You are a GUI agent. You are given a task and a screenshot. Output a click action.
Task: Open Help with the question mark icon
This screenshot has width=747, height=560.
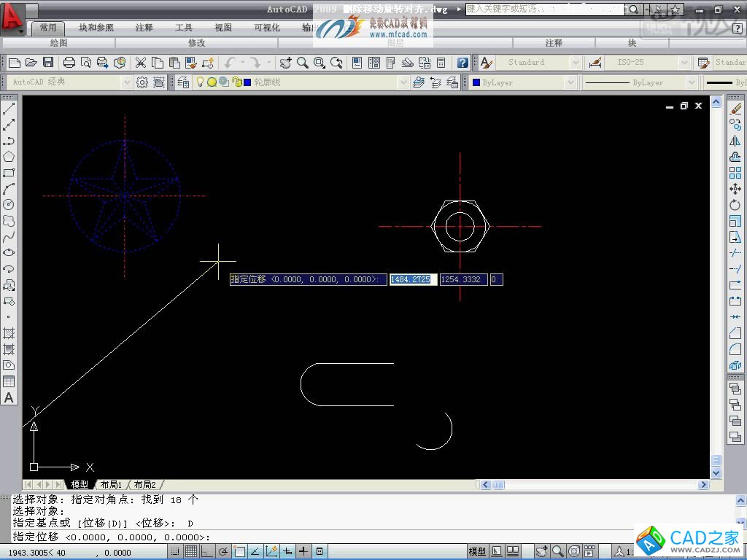462,63
